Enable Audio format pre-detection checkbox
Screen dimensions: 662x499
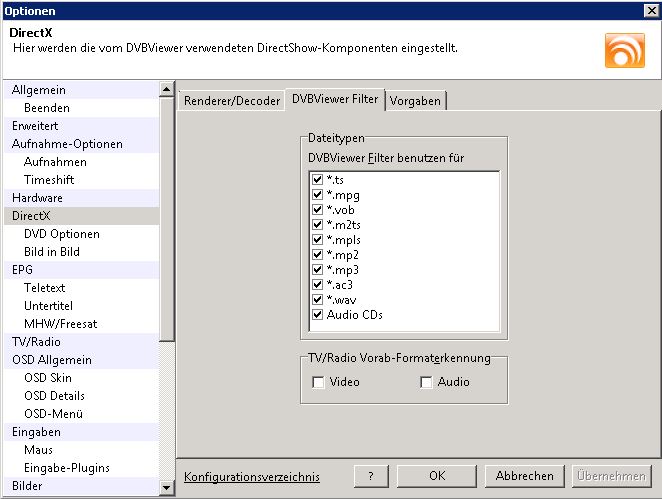pos(426,382)
